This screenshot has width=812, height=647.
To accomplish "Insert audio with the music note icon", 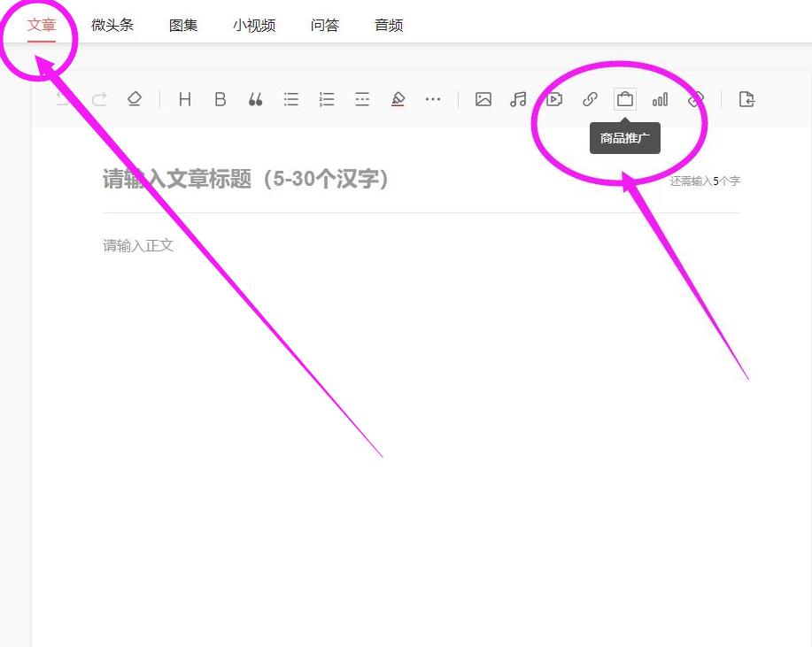I will pos(518,99).
